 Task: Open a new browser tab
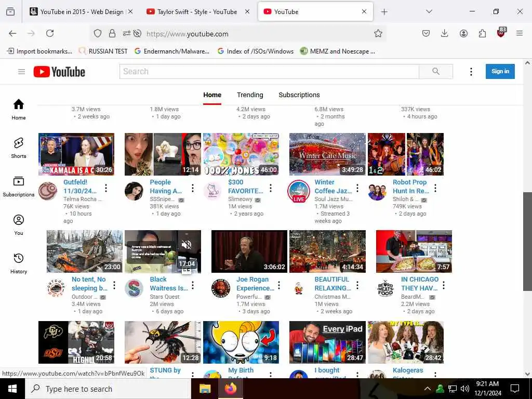coord(384,12)
